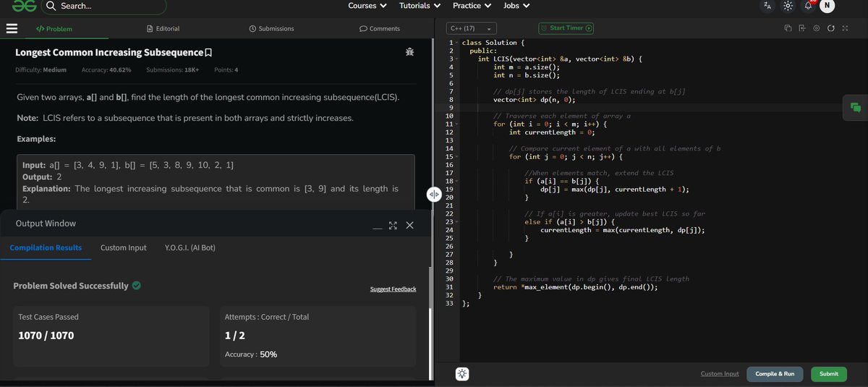868x387 pixels.
Task: Click the panel splitter handle between problem and editor
Action: pos(434,194)
